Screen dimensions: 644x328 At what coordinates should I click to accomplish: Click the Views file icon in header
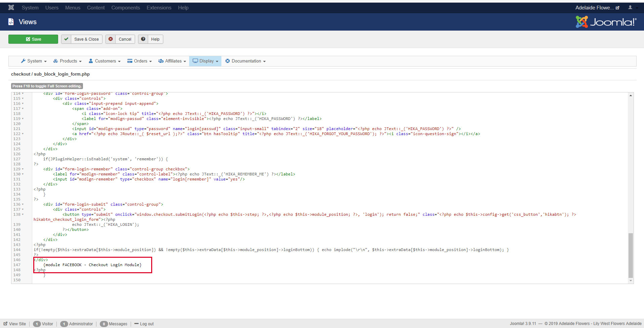[11, 22]
